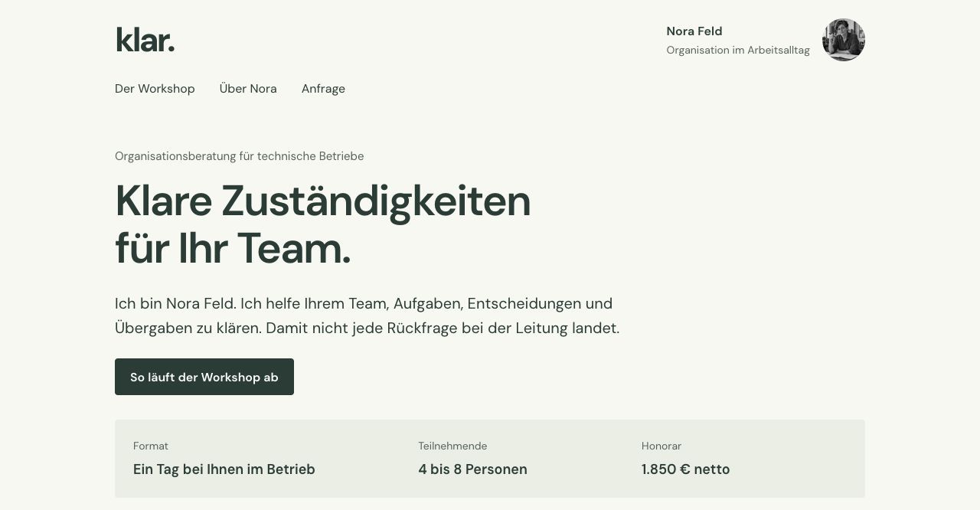Open the Der Workshop nav link

[x=155, y=89]
